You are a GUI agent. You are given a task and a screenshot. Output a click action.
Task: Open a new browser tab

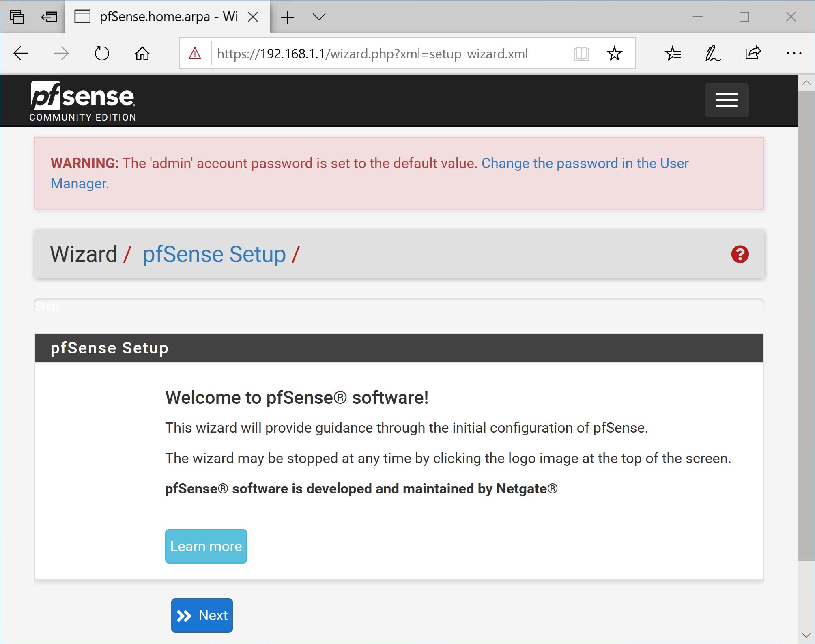tap(288, 17)
